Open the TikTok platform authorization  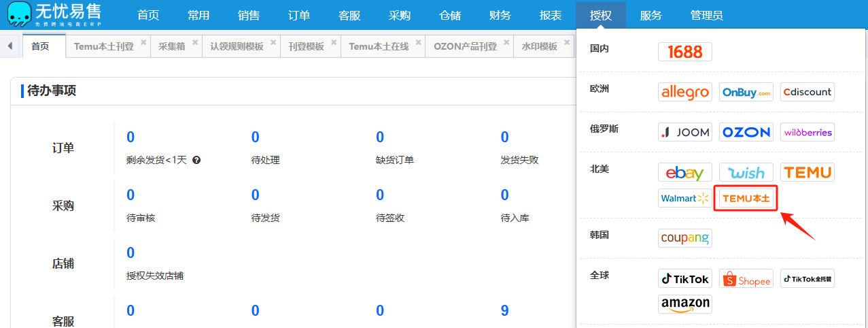tap(684, 278)
